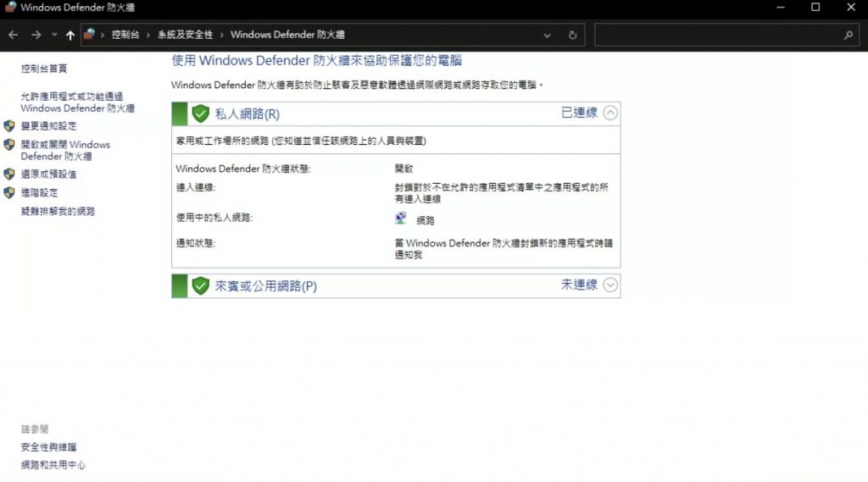Click the 開啟 firewall state value
This screenshot has height=482, width=868.
click(x=403, y=169)
